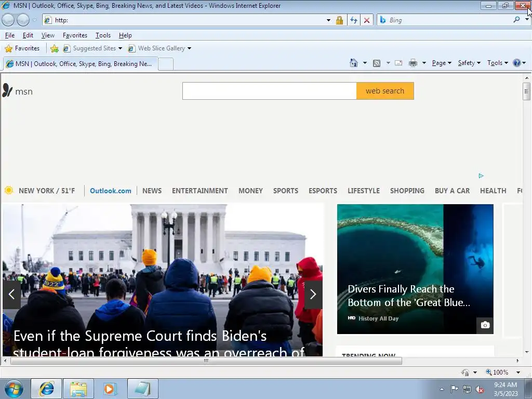Click the RSS Feeds icon
This screenshot has height=399, width=532.
(x=377, y=63)
